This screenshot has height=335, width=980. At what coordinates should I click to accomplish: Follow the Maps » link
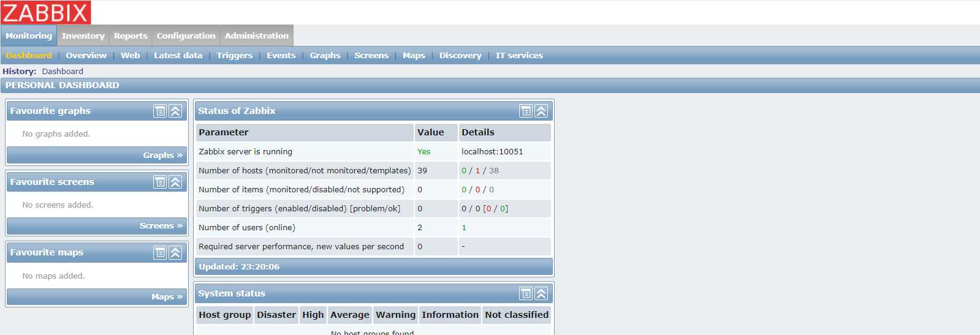[167, 296]
